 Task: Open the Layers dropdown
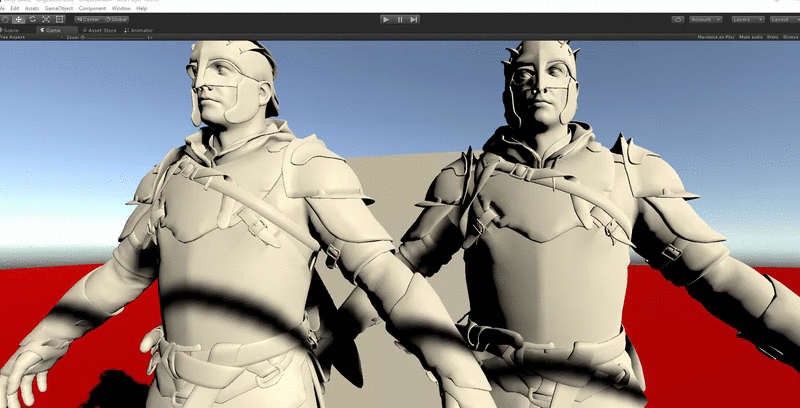pos(748,19)
